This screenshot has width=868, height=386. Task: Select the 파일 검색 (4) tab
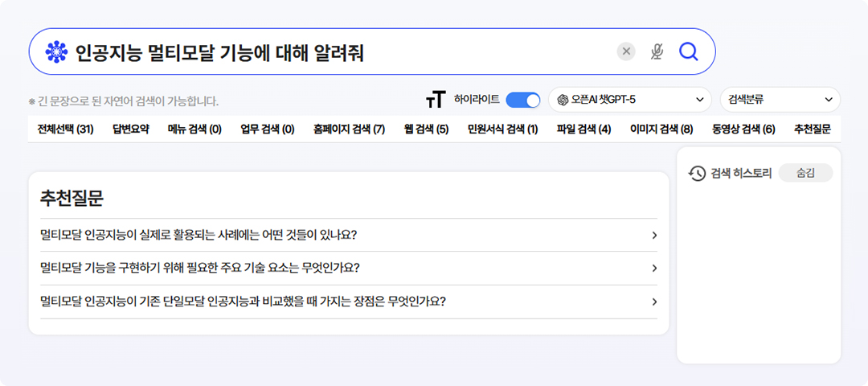pyautogui.click(x=583, y=129)
